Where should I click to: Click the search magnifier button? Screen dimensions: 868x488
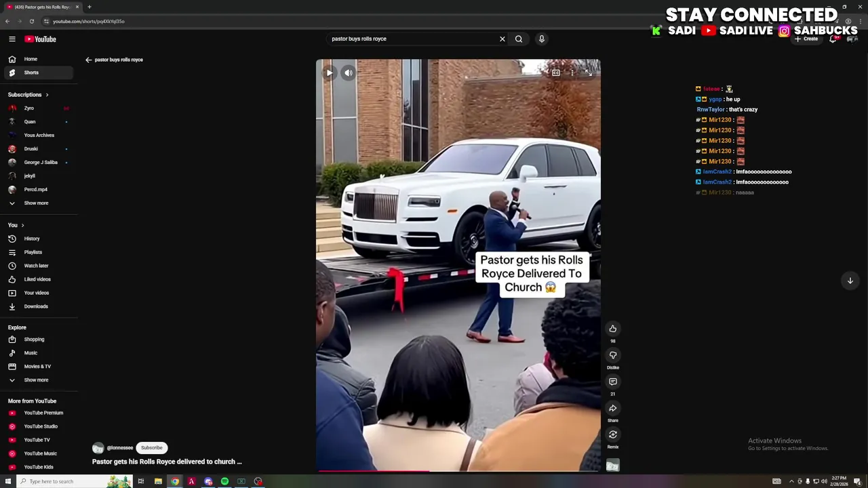pyautogui.click(x=519, y=39)
